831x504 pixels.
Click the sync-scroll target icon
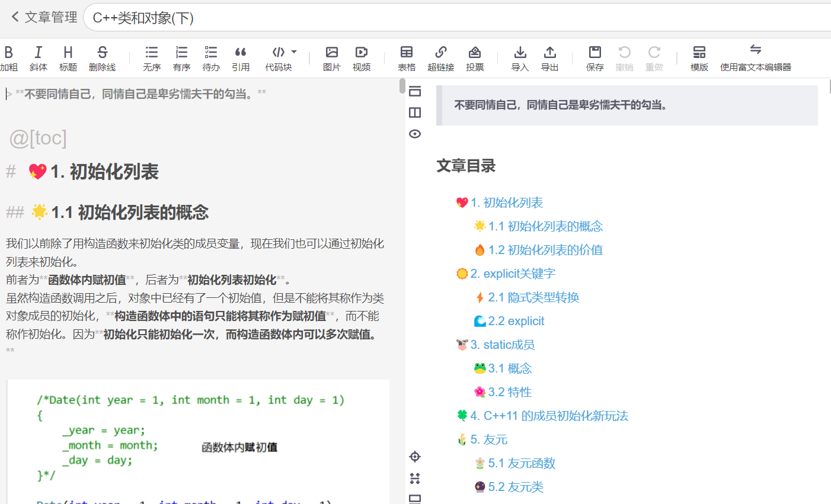(x=415, y=457)
